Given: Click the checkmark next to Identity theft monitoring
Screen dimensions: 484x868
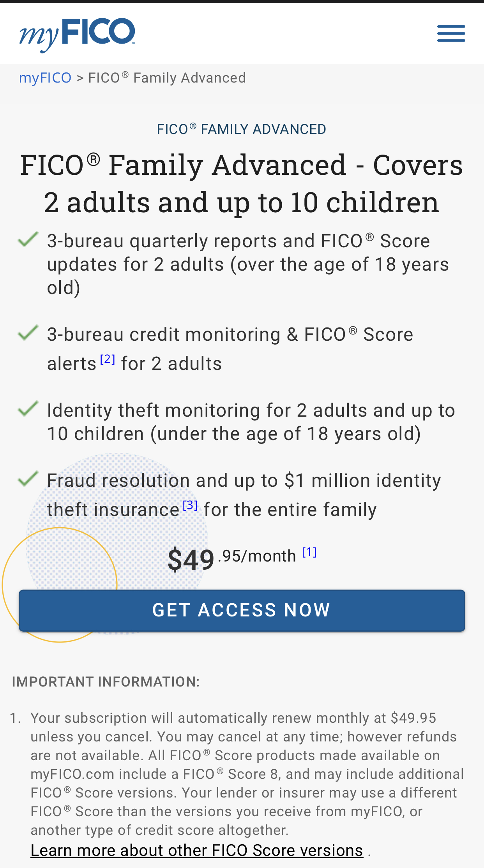Looking at the screenshot, I should pos(28,408).
